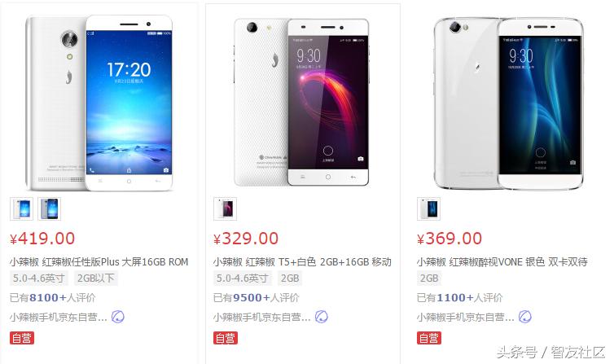Viewport: 614px width, 364px height.
Task: Open chat icon beside first product's store name
Action: point(118,317)
